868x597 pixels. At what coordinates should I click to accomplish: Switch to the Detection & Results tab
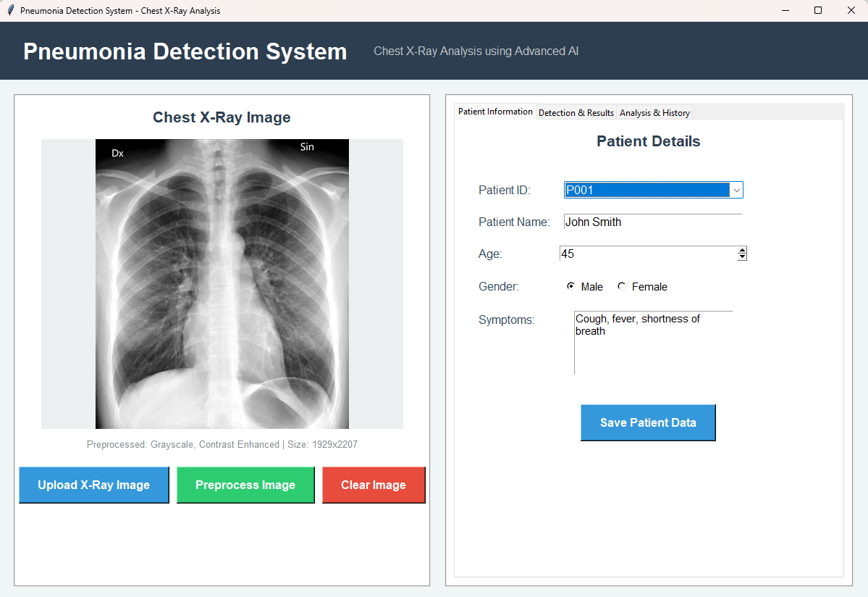pyautogui.click(x=576, y=113)
